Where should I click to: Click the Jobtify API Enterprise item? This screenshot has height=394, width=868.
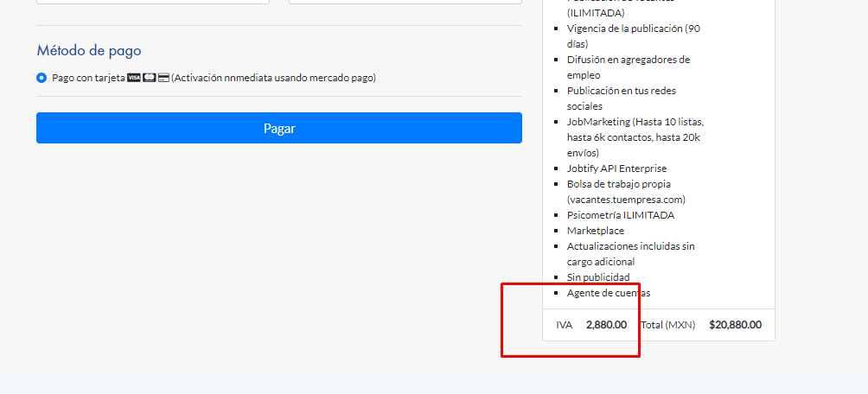(616, 168)
